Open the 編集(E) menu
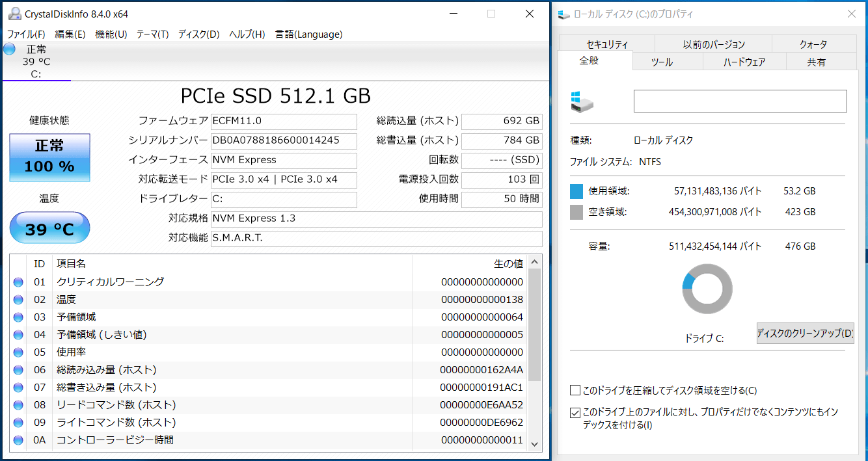The height and width of the screenshot is (461, 868). click(70, 34)
